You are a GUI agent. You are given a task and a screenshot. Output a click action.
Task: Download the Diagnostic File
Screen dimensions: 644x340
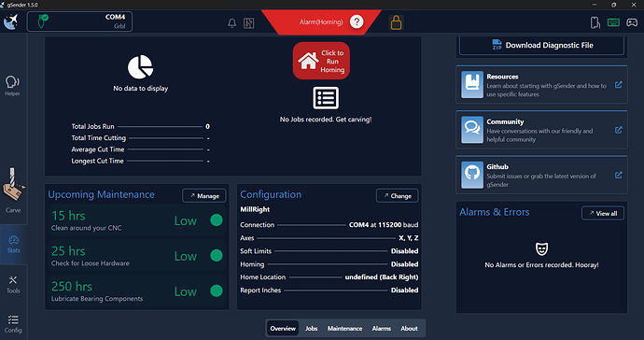[x=541, y=45]
